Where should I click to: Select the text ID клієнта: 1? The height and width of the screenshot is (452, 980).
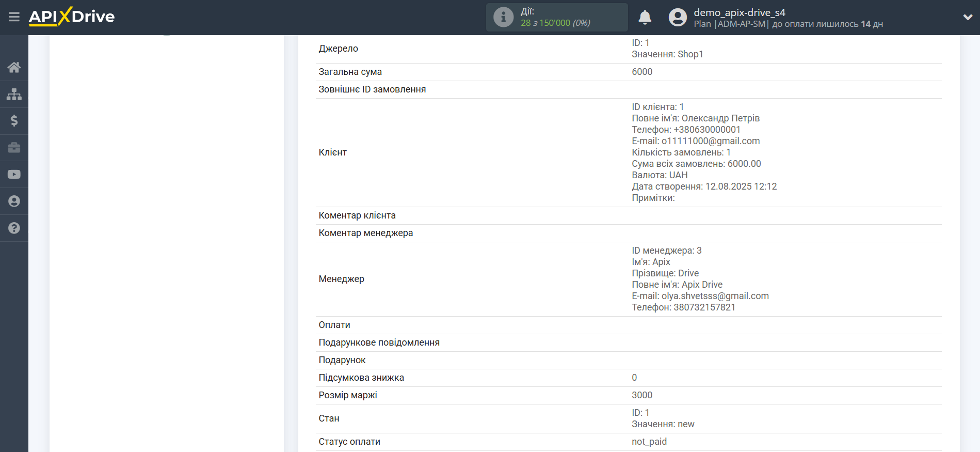(x=658, y=107)
